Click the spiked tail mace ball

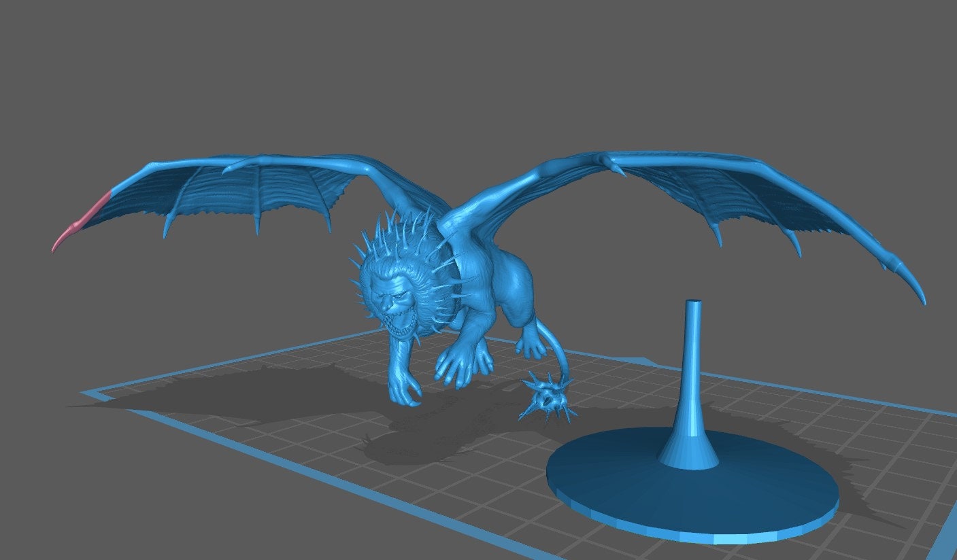[x=550, y=398]
